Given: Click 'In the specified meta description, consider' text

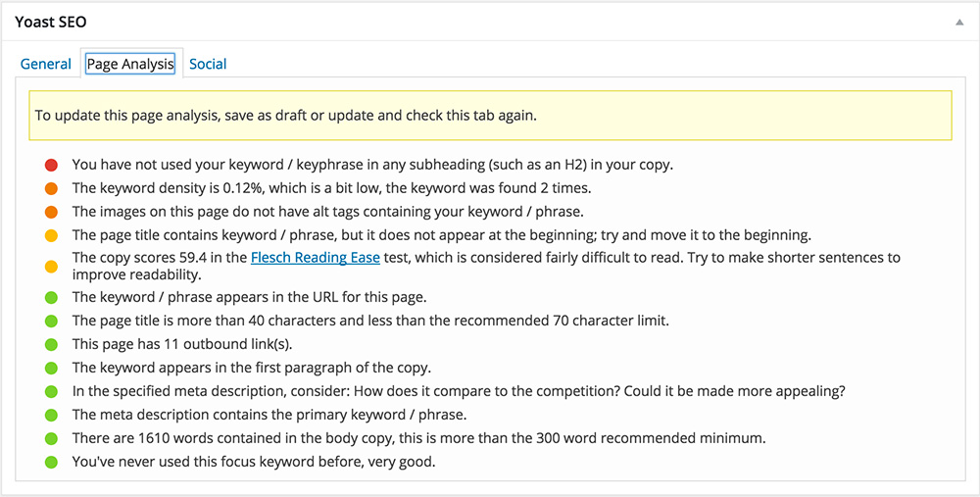Looking at the screenshot, I should [x=459, y=391].
